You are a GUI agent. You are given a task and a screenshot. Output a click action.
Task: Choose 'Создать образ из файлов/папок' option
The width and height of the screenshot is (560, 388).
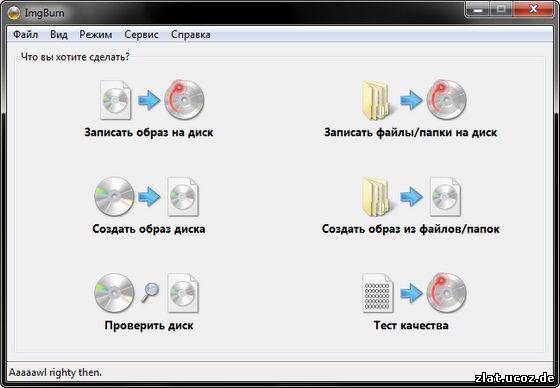410,229
